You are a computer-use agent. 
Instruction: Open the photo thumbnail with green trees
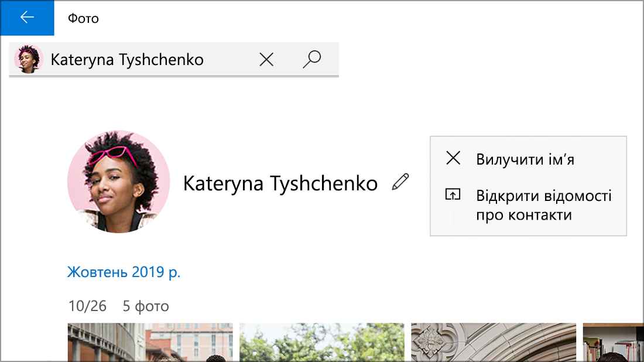pyautogui.click(x=322, y=342)
